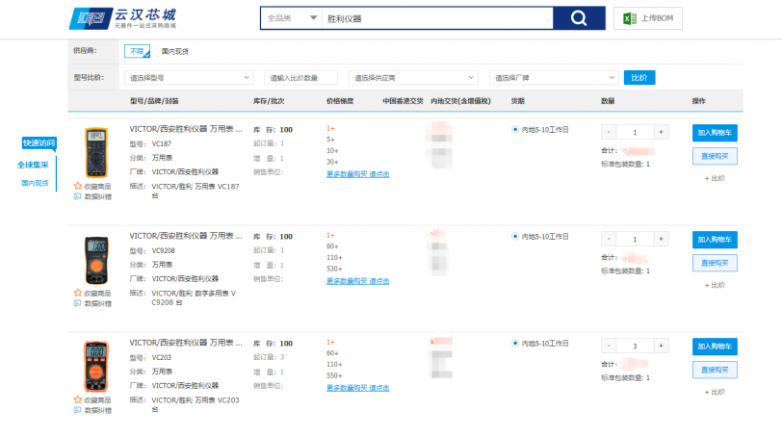The height and width of the screenshot is (437, 782).
Task: Increase quantity for VC203
Action: [x=661, y=346]
